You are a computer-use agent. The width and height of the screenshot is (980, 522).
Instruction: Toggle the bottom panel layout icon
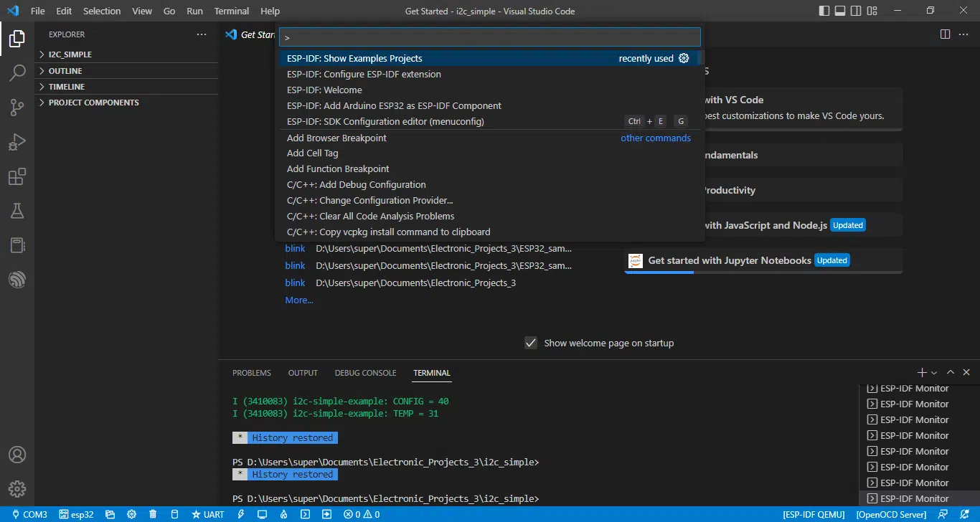[842, 11]
